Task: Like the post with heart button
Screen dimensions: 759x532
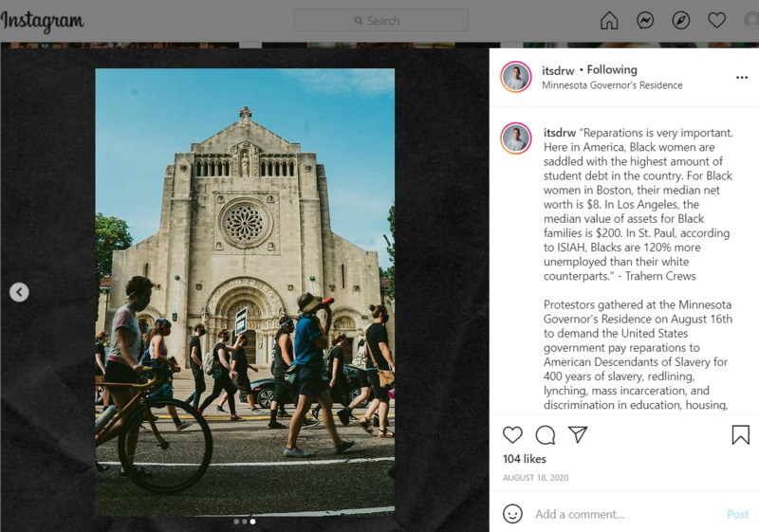Action: coord(512,434)
